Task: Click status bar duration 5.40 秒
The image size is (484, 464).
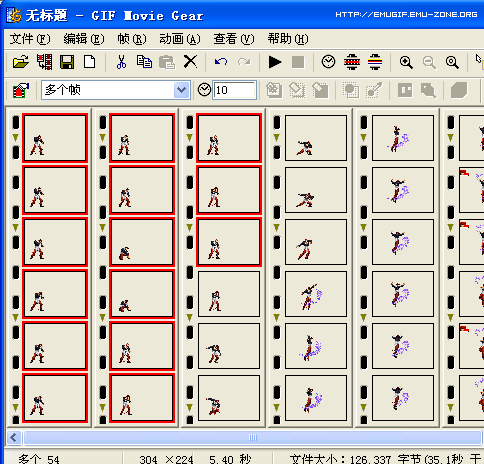Action: [x=230, y=459]
